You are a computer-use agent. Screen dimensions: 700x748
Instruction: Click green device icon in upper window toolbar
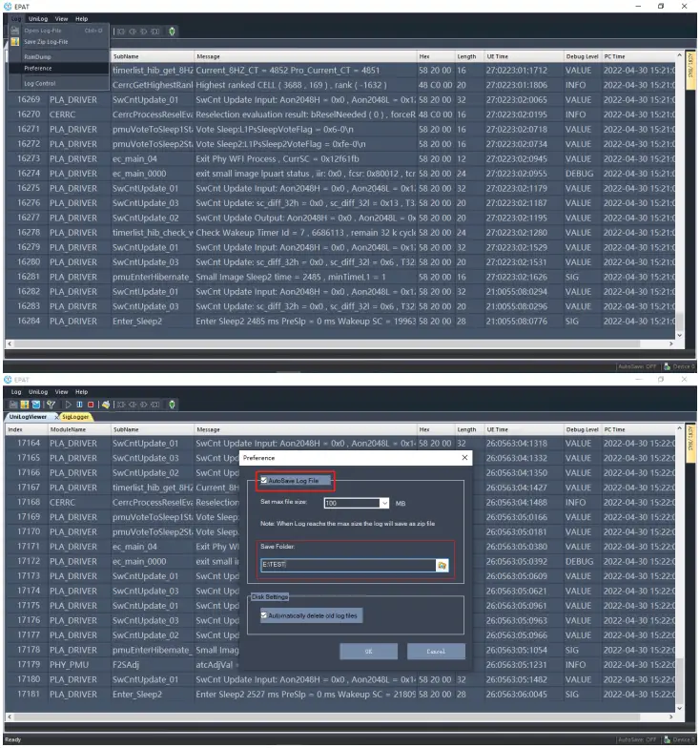172,31
